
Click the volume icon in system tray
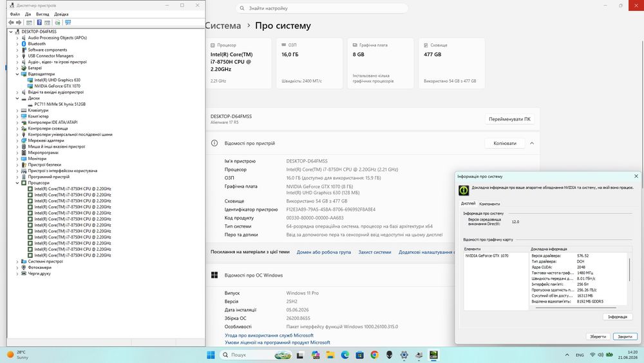600,355
